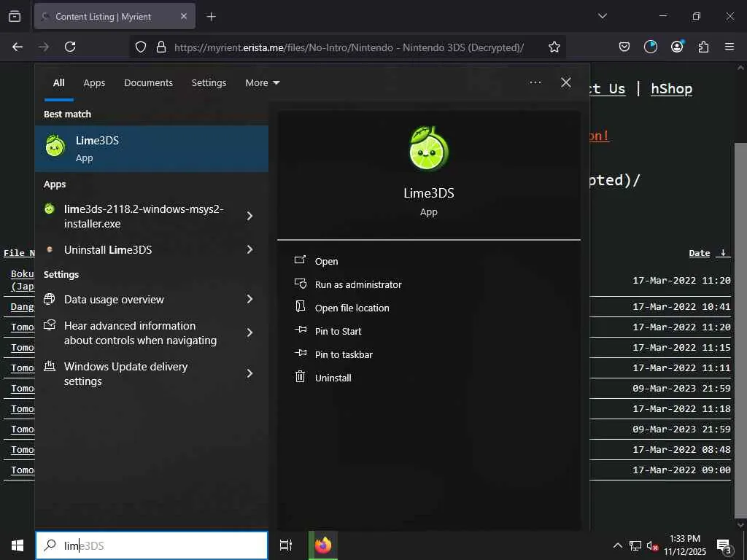Reload the Myrient page

tap(70, 47)
